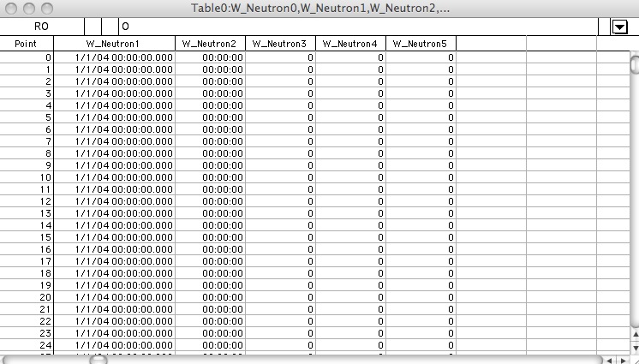Viewport: 639px width, 364px height.
Task: Click W_Neutron1 date cell in row 0
Action: point(114,57)
